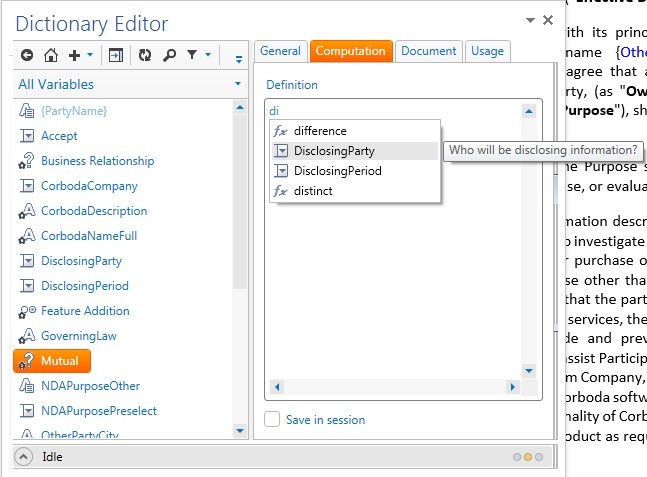The width and height of the screenshot is (647, 477).
Task: Open the pane options arrow near the close button
Action: click(529, 21)
